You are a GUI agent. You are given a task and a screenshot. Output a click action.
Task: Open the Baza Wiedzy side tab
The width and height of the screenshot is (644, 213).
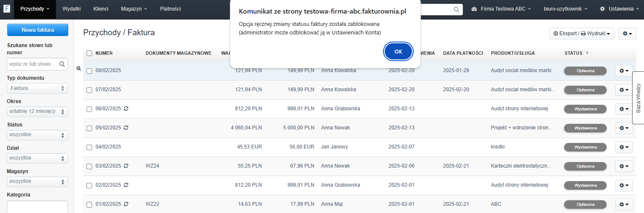638,98
